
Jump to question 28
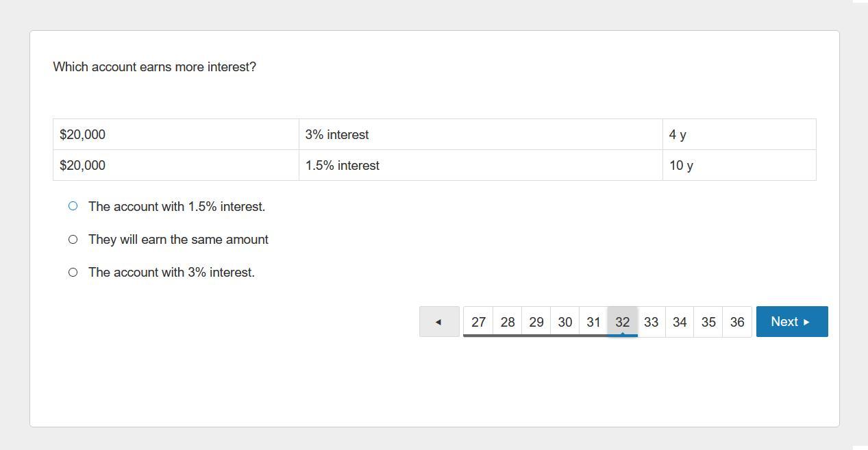tap(507, 321)
